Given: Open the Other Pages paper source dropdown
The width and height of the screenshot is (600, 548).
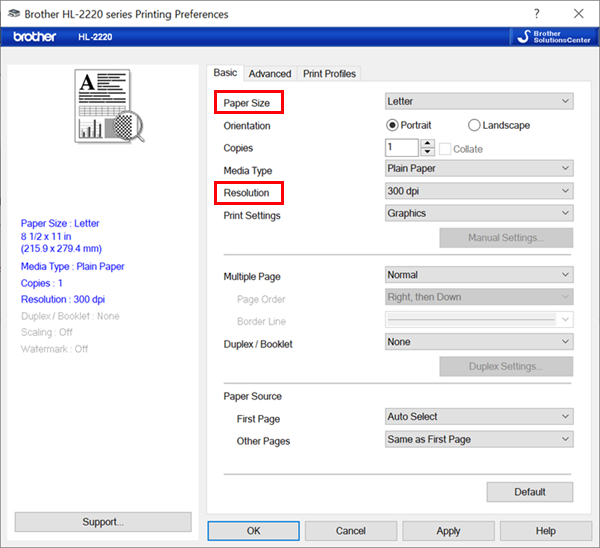Looking at the screenshot, I should pos(479,439).
